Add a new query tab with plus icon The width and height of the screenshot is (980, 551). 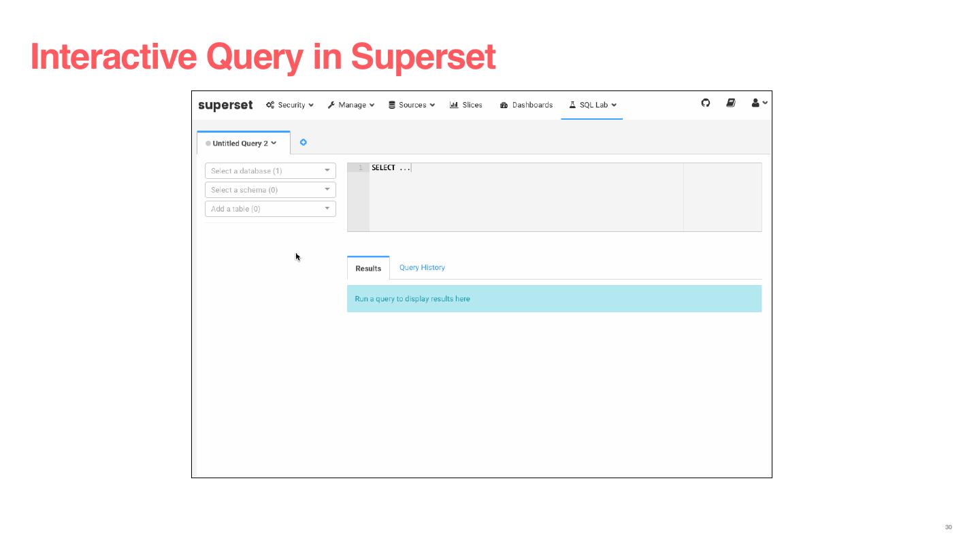click(x=304, y=142)
